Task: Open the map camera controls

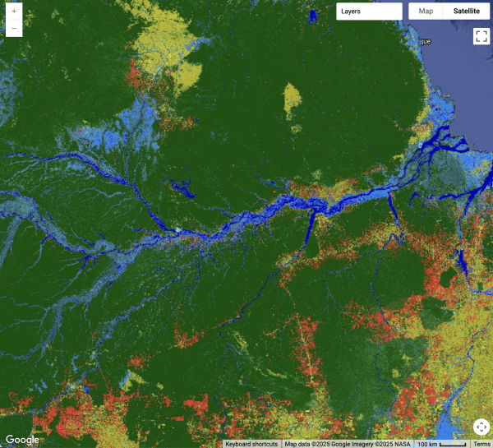Action: 481,427
